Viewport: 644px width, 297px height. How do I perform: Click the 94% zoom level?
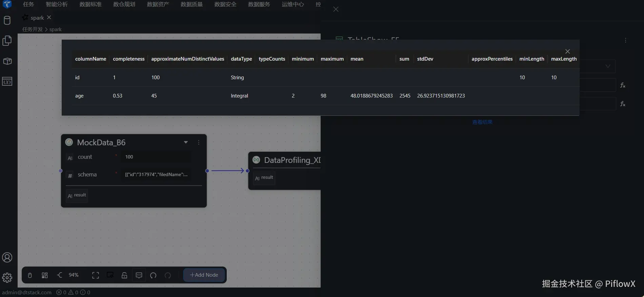(74, 275)
